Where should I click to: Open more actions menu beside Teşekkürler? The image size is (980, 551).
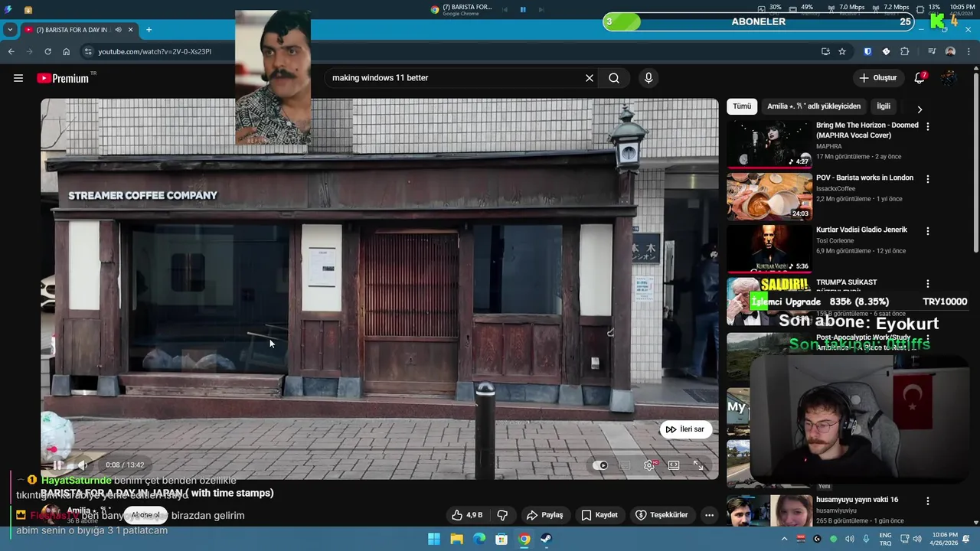709,515
